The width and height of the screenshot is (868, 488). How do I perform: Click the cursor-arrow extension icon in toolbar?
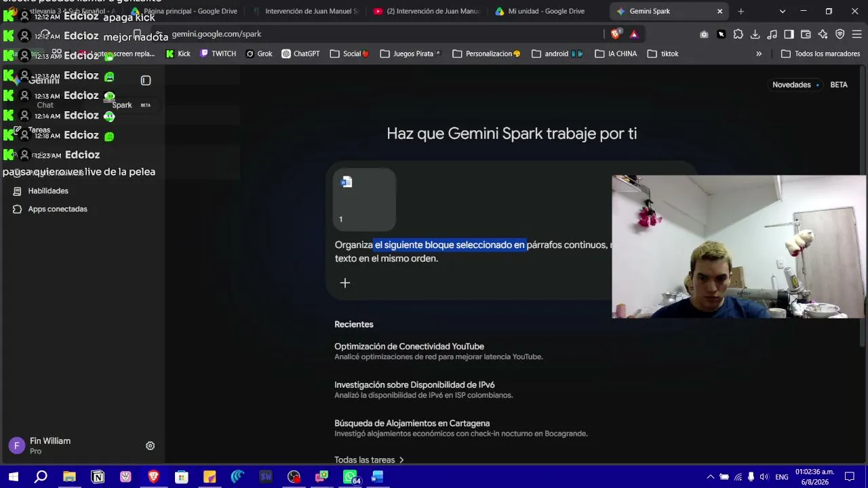721,35
